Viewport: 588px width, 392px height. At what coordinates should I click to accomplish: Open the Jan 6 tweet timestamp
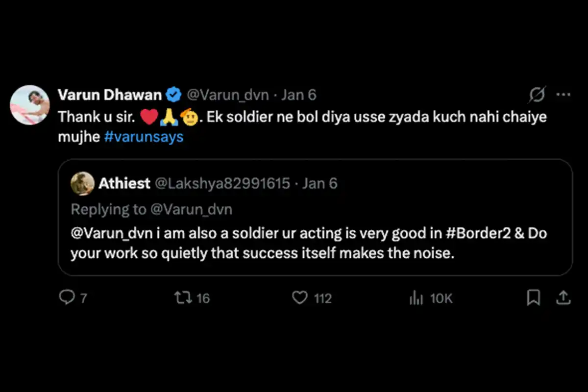299,95
